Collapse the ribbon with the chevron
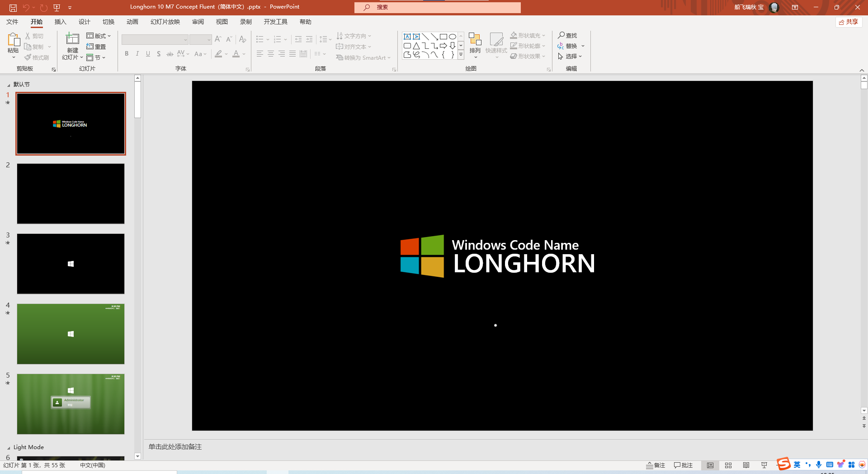 862,70
